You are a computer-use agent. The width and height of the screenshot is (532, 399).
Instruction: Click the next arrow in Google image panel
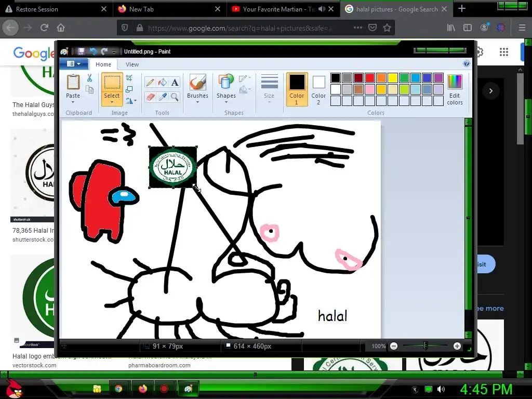[x=490, y=91]
